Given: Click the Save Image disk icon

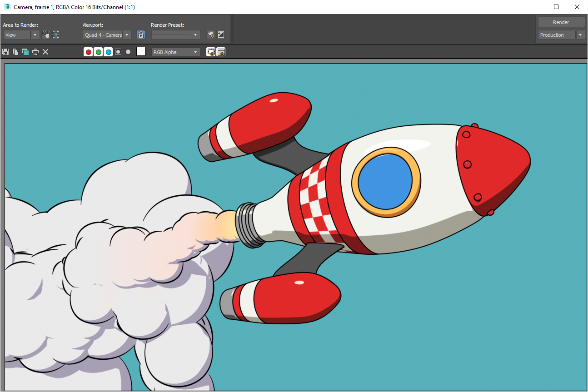Looking at the screenshot, I should 5,52.
